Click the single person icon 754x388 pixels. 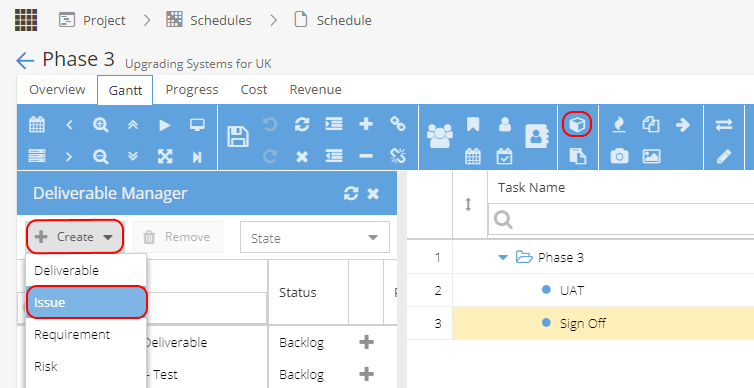pos(505,125)
